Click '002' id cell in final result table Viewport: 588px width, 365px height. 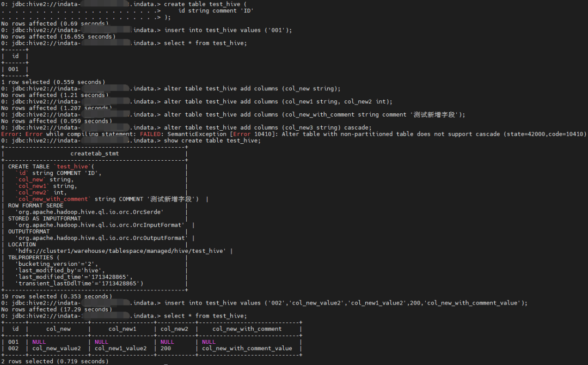click(13, 349)
